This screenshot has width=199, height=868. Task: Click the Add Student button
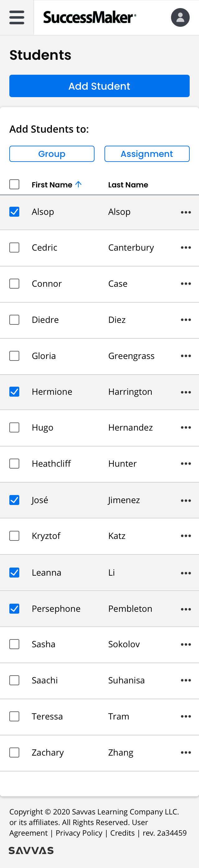pos(99,86)
